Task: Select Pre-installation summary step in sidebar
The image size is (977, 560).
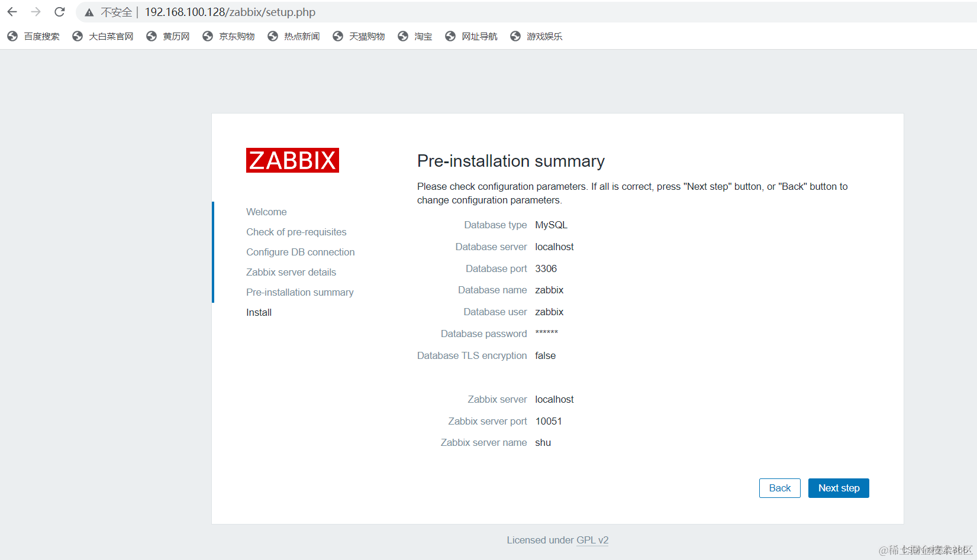Action: click(300, 292)
